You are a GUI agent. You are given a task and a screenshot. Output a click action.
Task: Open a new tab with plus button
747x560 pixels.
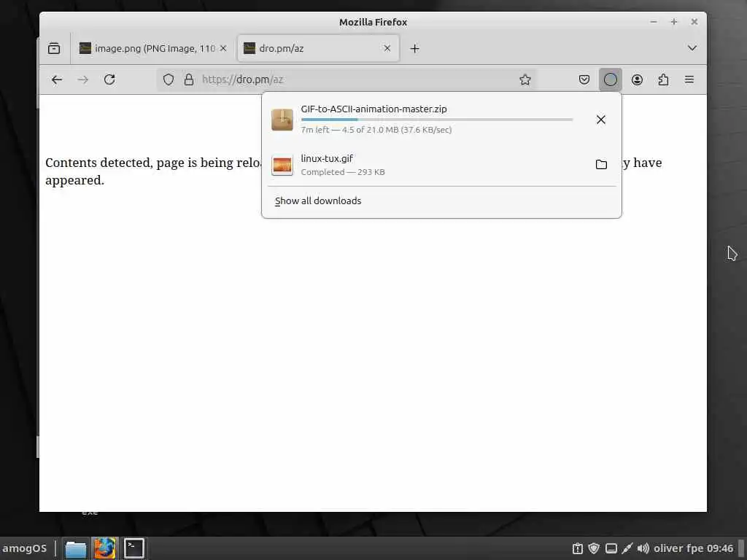[x=414, y=49]
